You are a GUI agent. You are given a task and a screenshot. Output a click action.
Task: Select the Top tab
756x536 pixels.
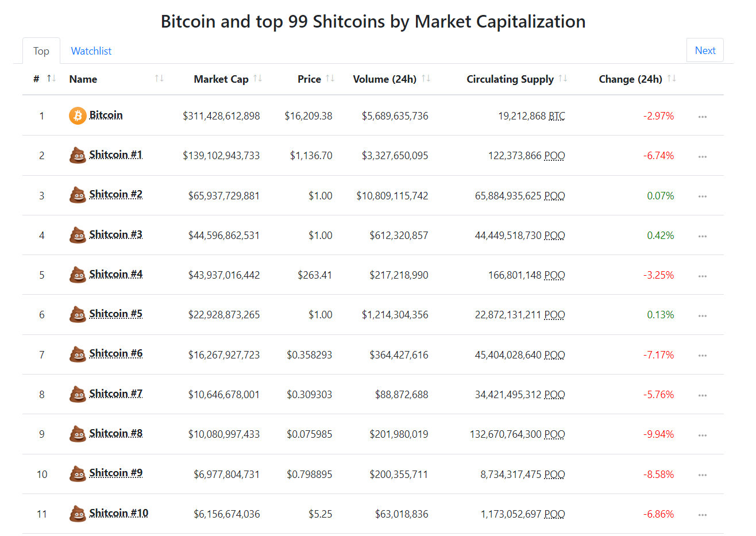point(41,51)
